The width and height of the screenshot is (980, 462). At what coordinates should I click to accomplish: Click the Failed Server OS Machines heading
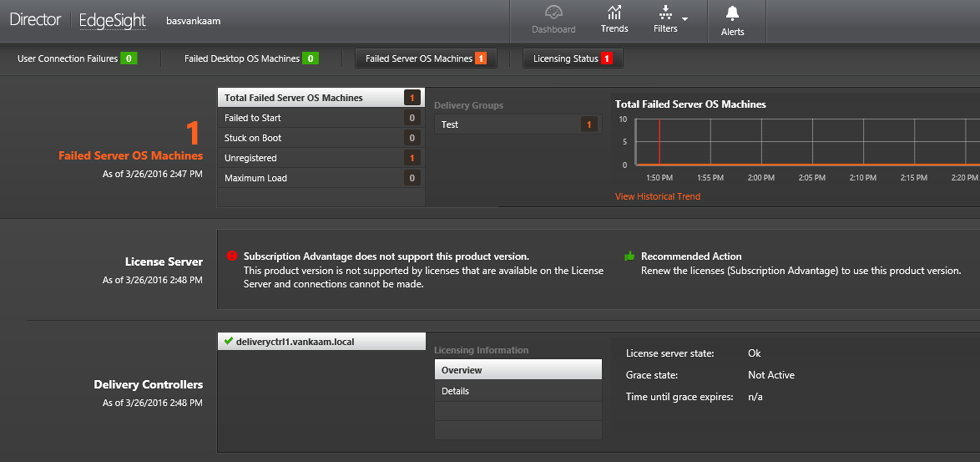(131, 155)
